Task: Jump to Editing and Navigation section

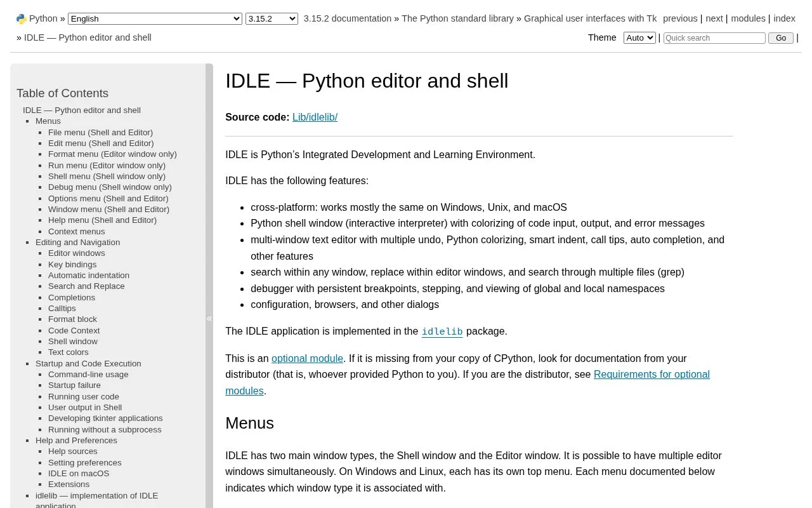Action: [77, 242]
